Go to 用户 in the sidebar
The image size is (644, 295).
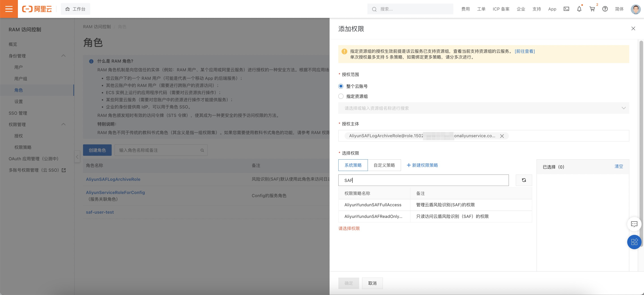click(x=19, y=67)
